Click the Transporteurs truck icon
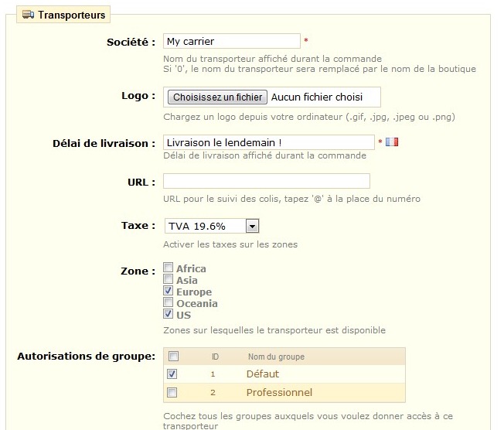Image resolution: width=504 pixels, height=430 pixels. tap(29, 15)
